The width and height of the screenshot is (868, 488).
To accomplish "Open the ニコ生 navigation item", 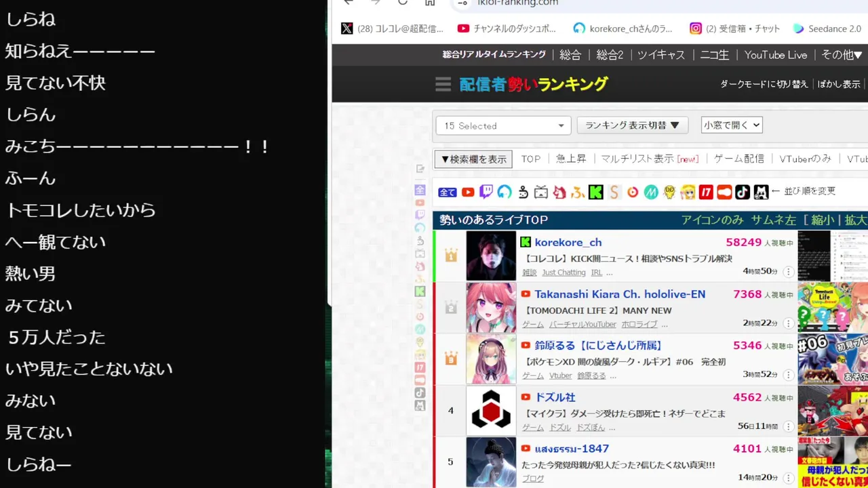I will pos(715,55).
